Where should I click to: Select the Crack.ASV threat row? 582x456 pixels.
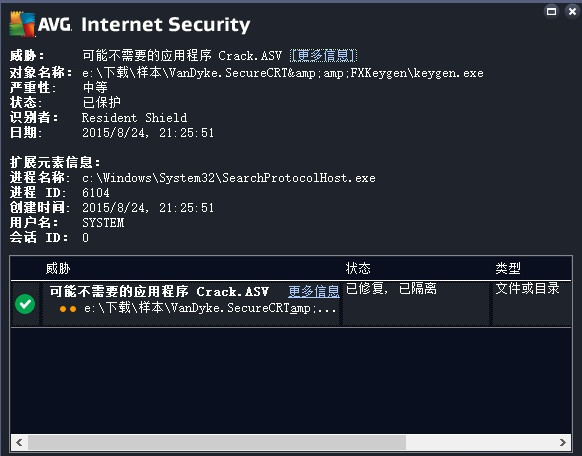291,304
